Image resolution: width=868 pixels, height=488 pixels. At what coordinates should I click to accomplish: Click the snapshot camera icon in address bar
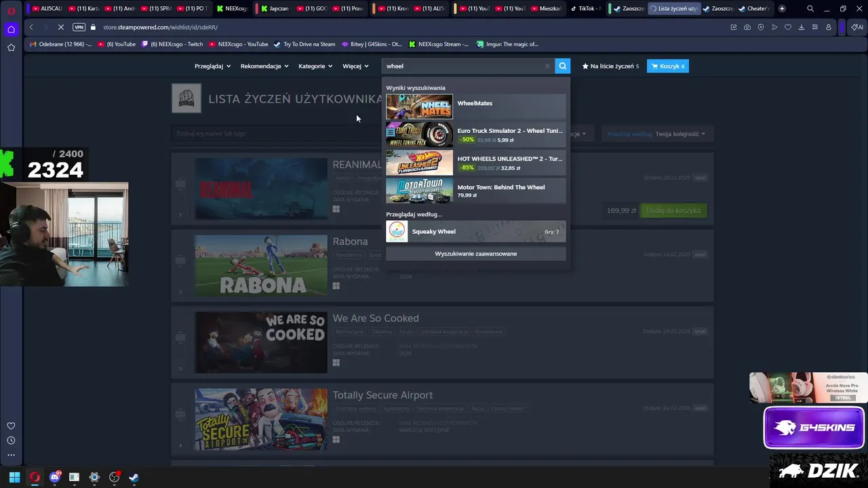(747, 27)
